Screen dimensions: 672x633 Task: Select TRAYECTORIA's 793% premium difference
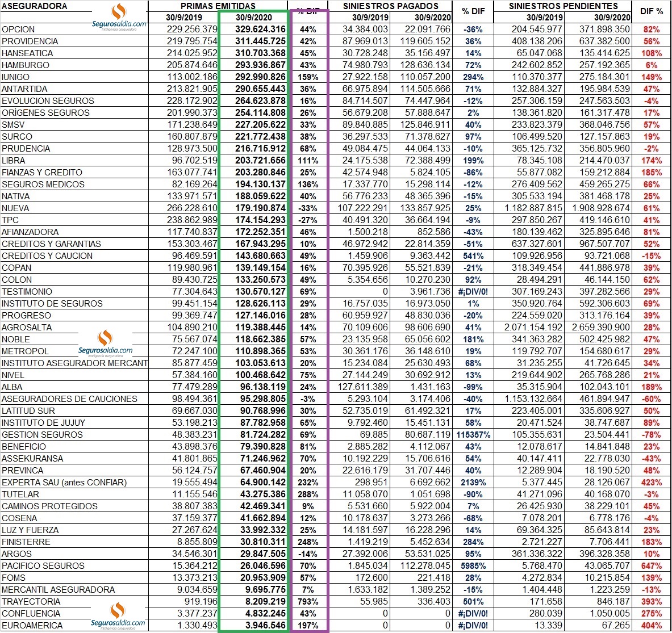pyautogui.click(x=308, y=602)
